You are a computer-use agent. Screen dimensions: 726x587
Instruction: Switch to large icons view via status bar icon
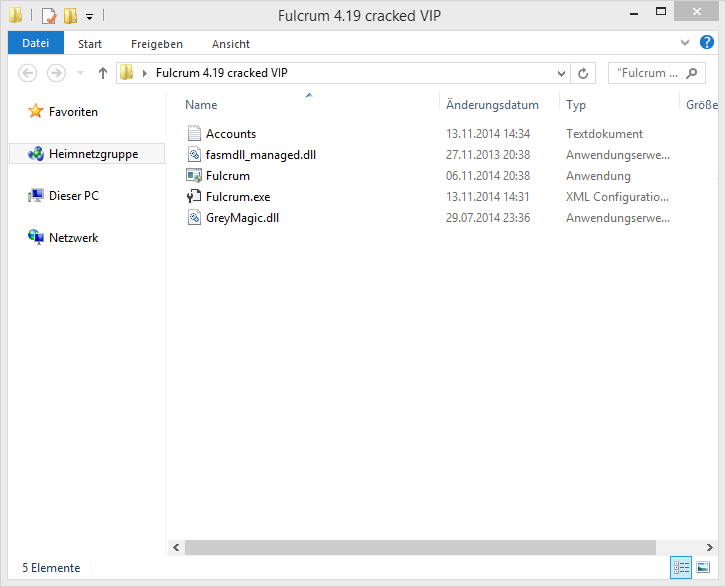click(x=703, y=567)
